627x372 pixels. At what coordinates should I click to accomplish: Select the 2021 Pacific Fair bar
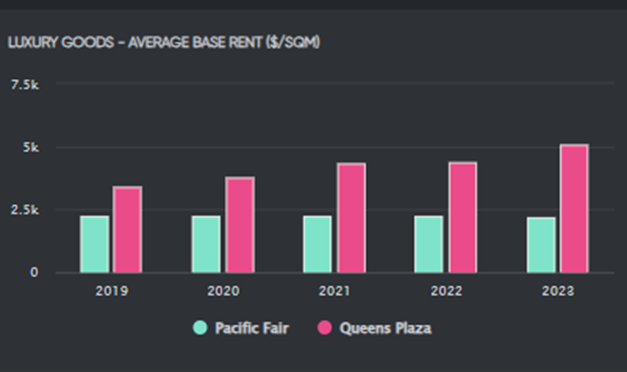point(317,244)
